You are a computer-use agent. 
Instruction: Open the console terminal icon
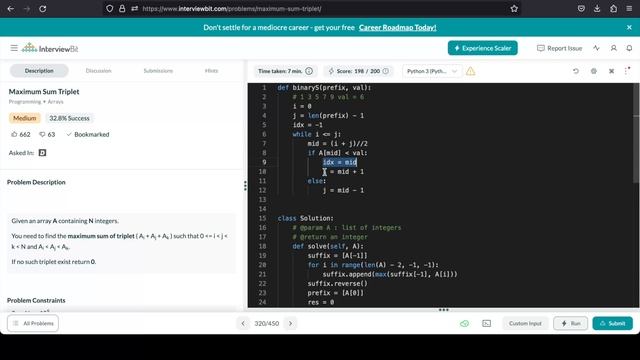tap(487, 323)
